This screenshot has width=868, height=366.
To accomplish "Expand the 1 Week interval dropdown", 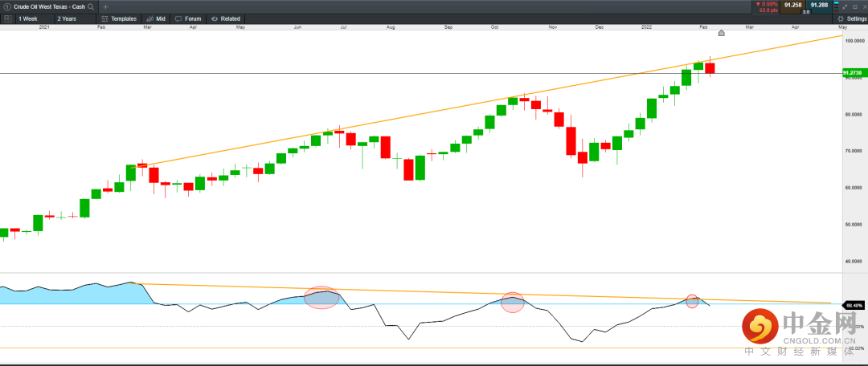I will pos(33,18).
